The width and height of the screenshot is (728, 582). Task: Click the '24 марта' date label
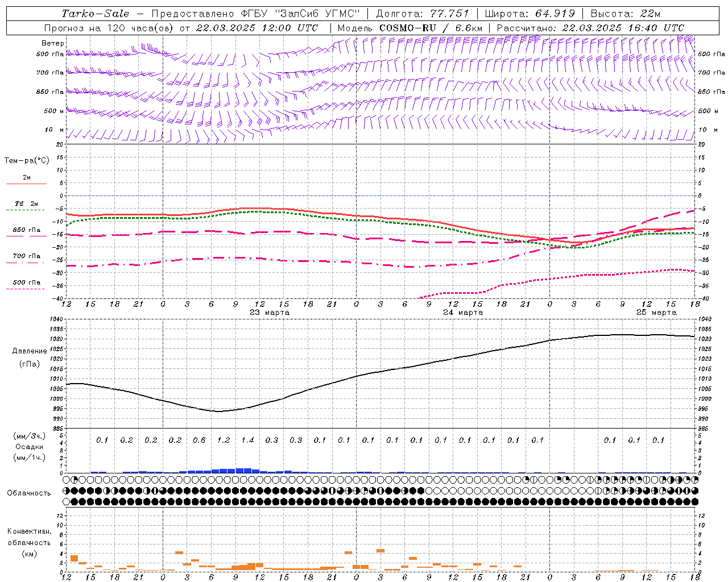pos(463,313)
